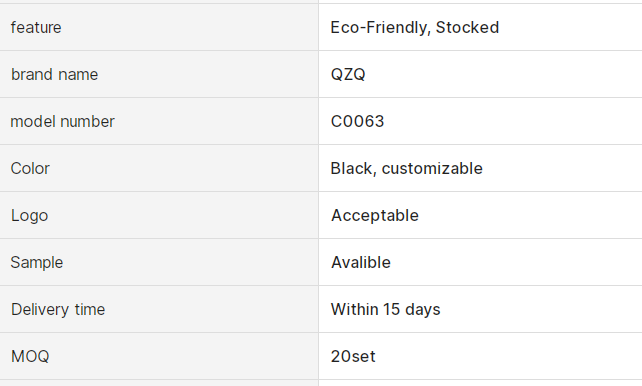Click the 'Color' attribute label

[x=30, y=169]
